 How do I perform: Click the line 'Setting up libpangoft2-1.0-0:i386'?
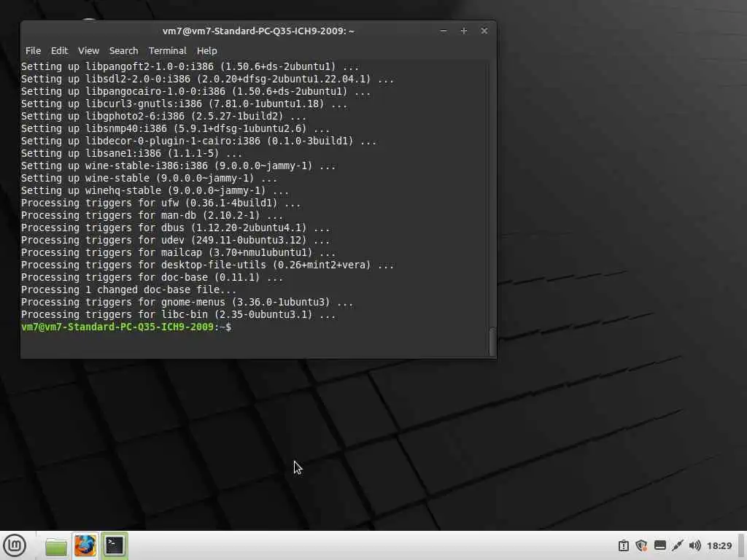[x=190, y=66]
